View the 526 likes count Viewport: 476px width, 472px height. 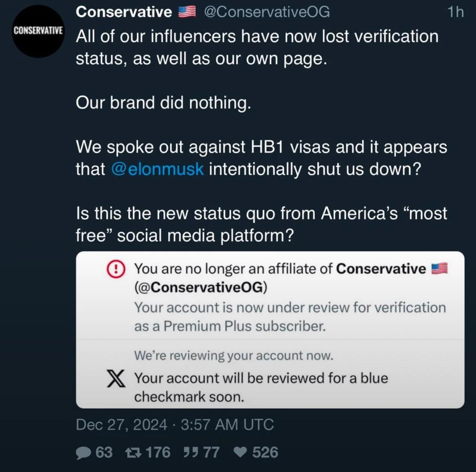(265, 452)
